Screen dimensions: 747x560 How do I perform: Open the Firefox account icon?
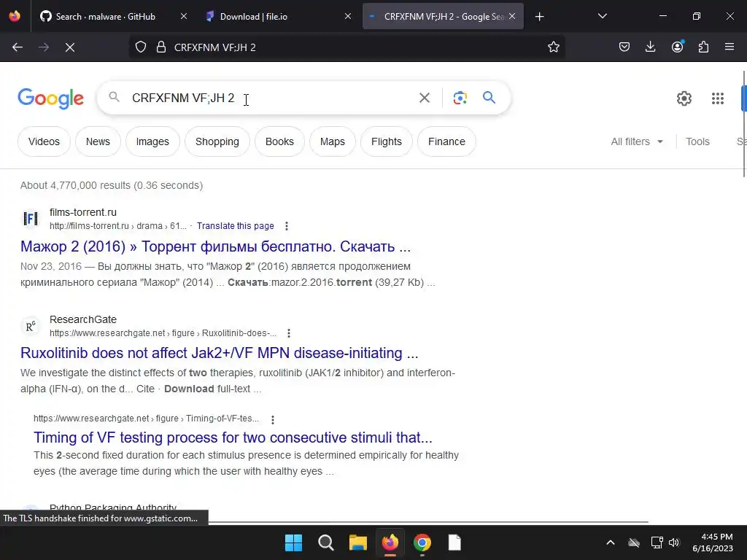coord(677,47)
